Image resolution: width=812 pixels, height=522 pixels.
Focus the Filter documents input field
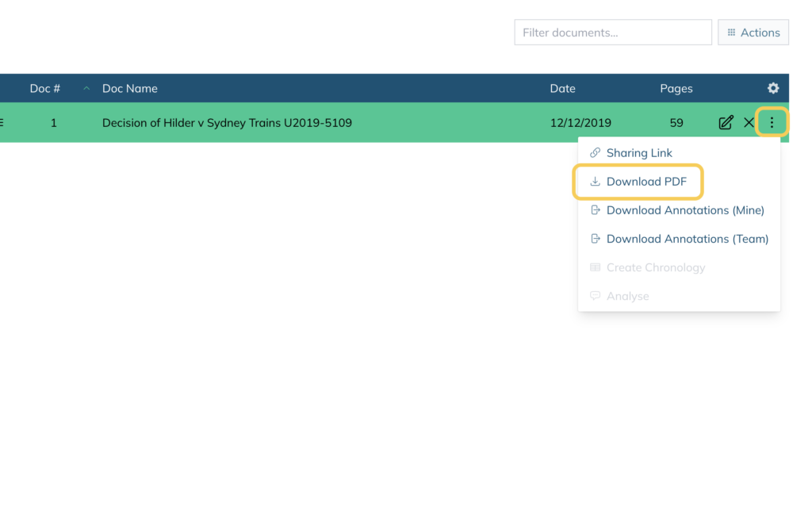[613, 32]
